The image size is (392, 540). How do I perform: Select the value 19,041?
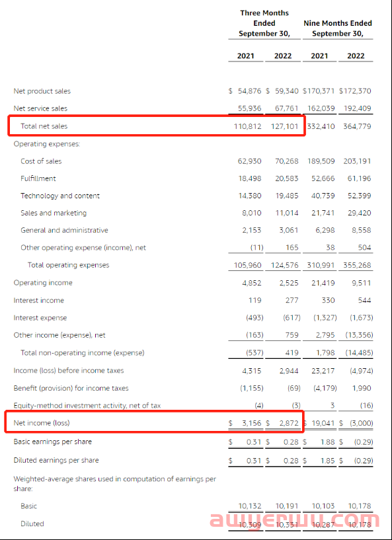pos(323,423)
